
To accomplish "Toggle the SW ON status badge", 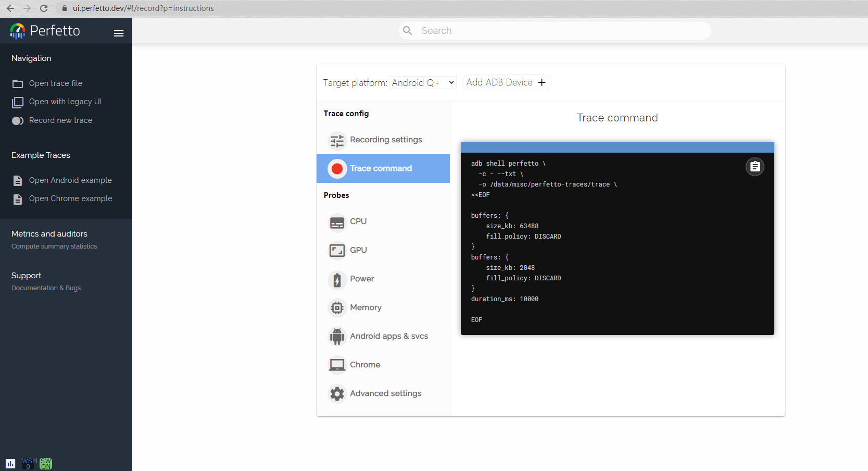I will (45, 463).
